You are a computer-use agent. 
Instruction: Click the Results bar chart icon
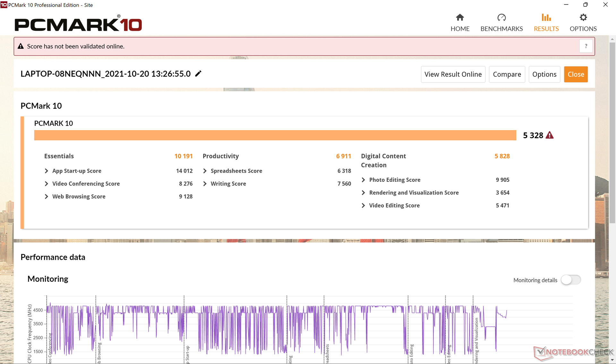point(546,17)
